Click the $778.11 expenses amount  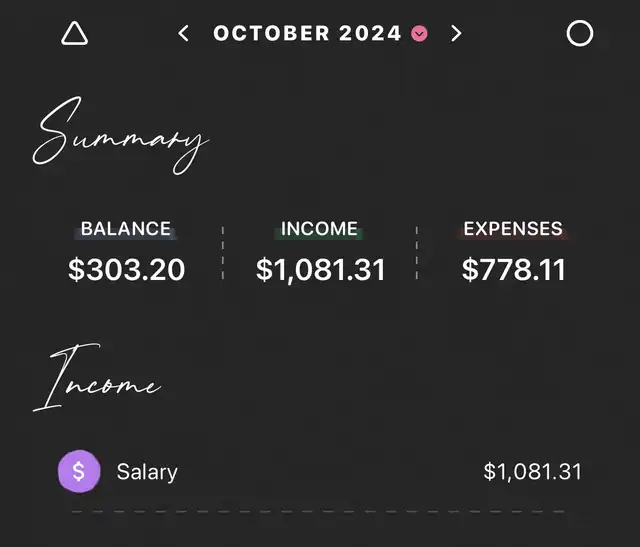514,269
